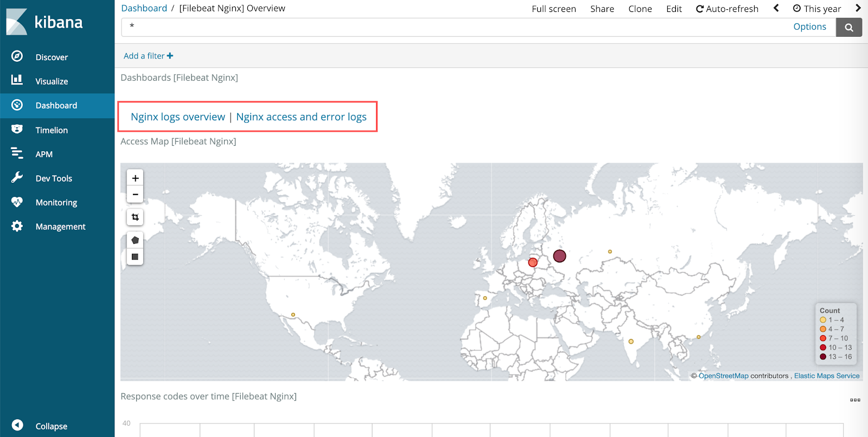This screenshot has height=437, width=868.
Task: Click the dark red 13–16 map marker
Action: click(x=559, y=256)
